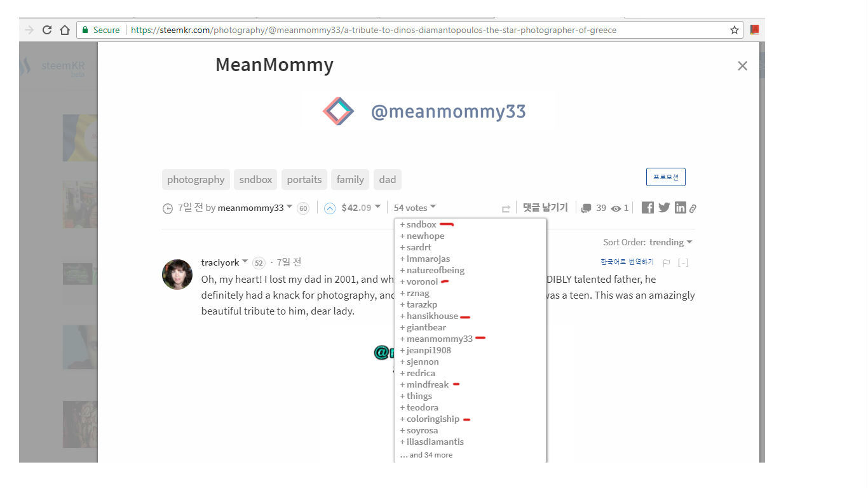
Task: Click the clock icon next to post date
Action: 167,208
